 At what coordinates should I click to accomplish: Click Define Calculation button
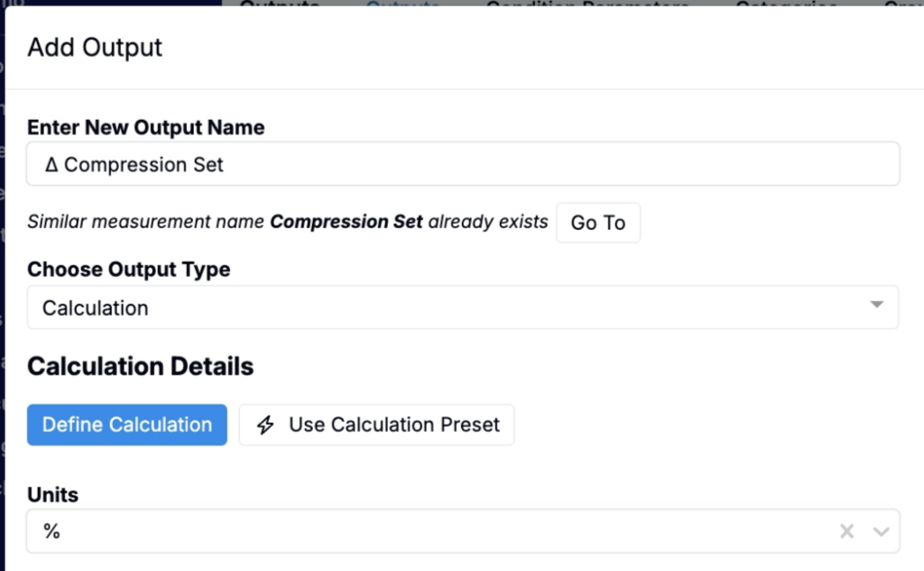(126, 425)
